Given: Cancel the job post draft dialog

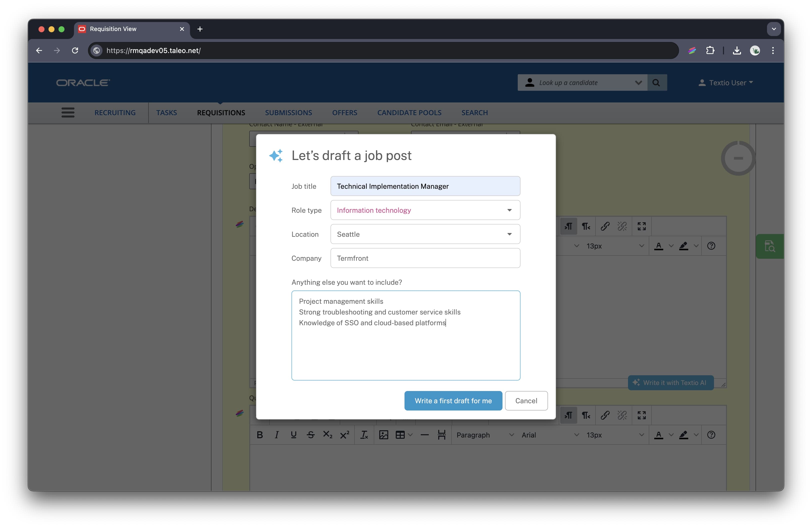Looking at the screenshot, I should pyautogui.click(x=526, y=401).
